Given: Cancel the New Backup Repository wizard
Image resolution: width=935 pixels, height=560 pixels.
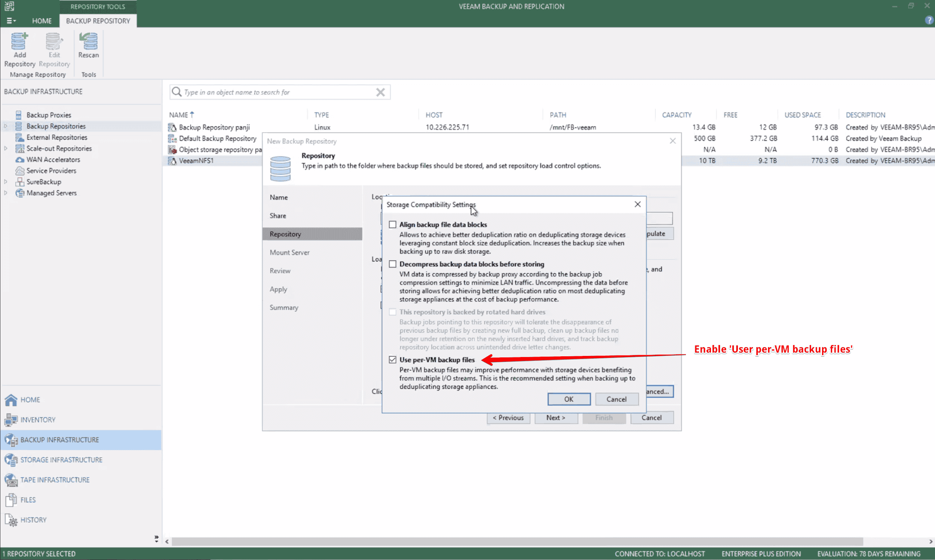Looking at the screenshot, I should coord(652,418).
